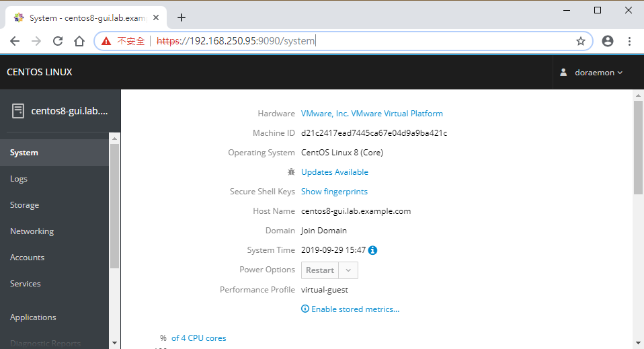Open the 'of 4 CPU cores' link
This screenshot has width=644, height=349.
199,338
